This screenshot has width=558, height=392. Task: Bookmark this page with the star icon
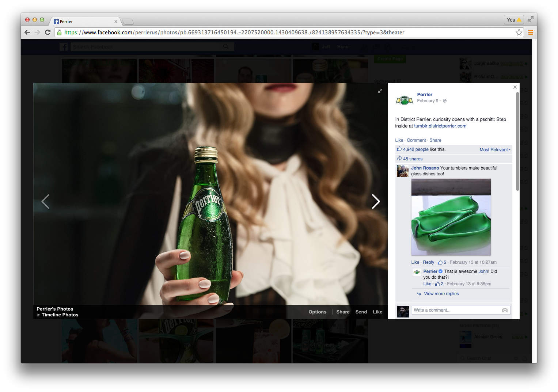(519, 33)
